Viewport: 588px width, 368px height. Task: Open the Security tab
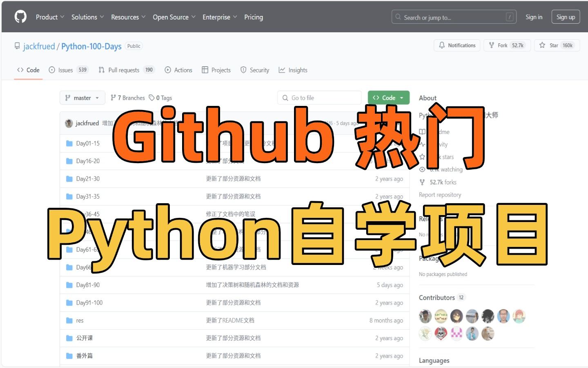pyautogui.click(x=255, y=70)
